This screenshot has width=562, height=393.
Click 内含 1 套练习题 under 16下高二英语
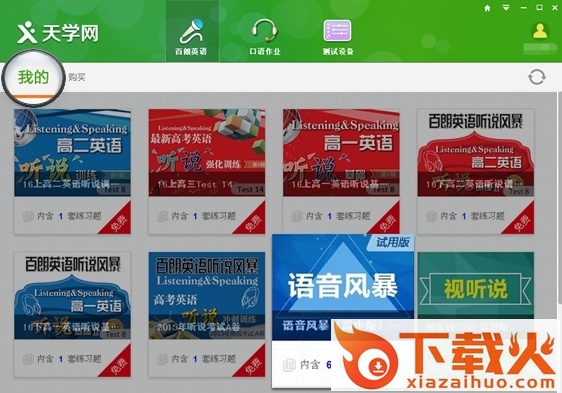[x=472, y=216]
